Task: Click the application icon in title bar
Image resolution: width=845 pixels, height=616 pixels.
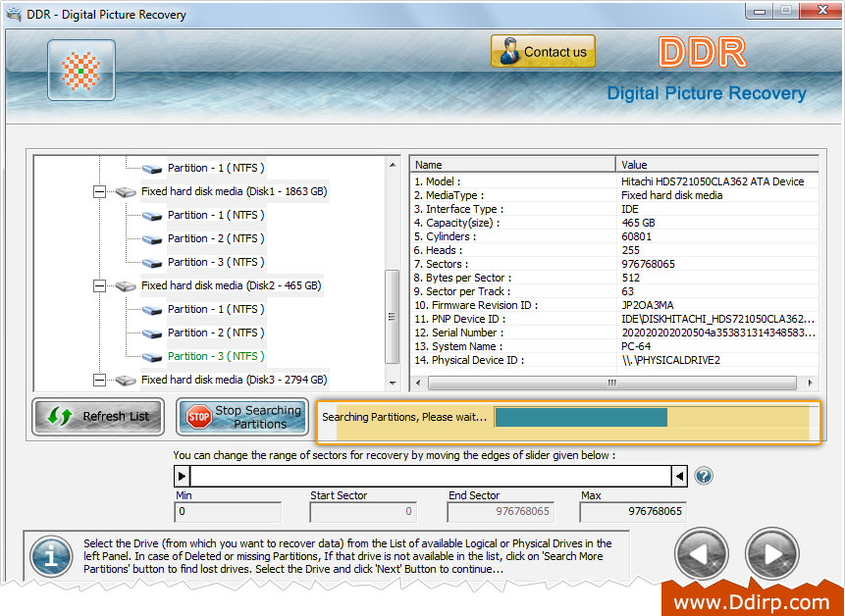Action: coord(14,14)
